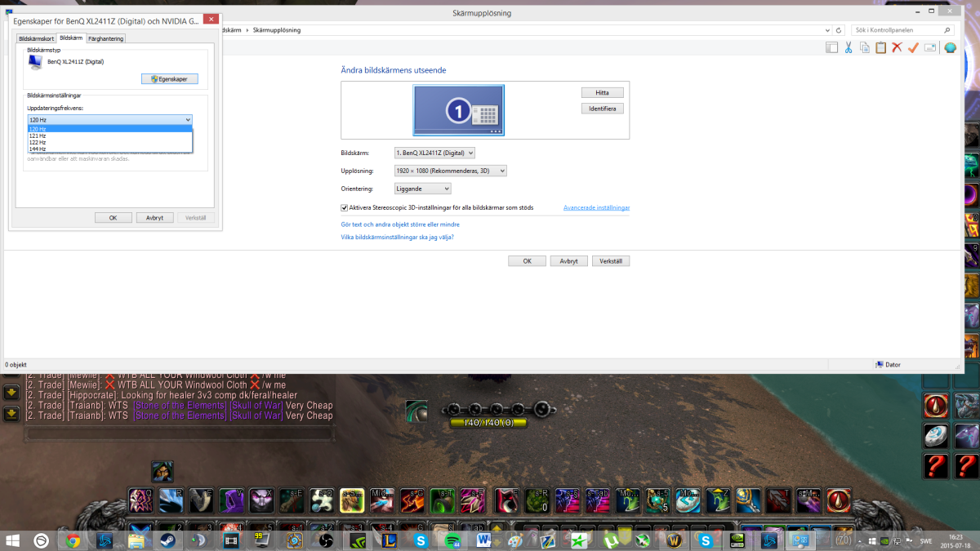Select 121 Hz in refresh rate list
The width and height of the screenshot is (980, 551).
coord(110,136)
